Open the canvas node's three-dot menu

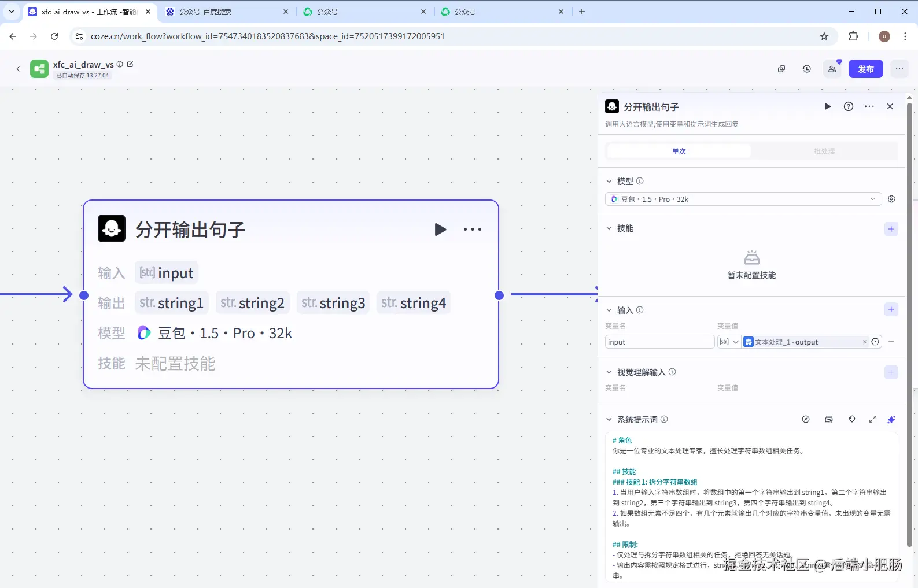tap(473, 230)
